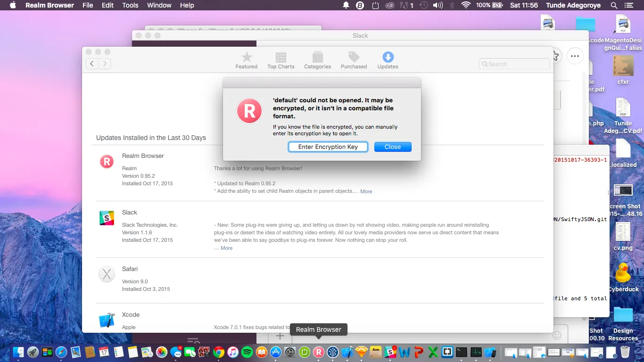Open App Store from the Dock
The width and height of the screenshot is (644, 362).
(x=276, y=352)
